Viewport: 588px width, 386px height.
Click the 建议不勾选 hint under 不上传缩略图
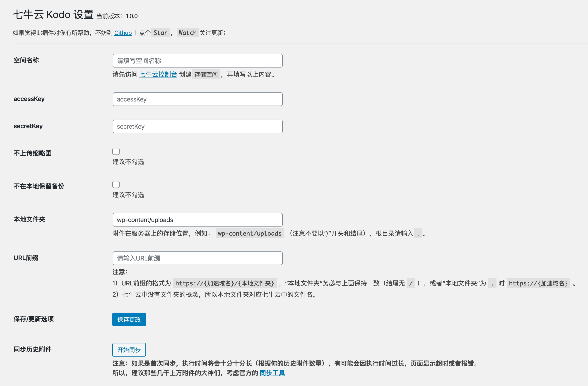[x=128, y=162]
